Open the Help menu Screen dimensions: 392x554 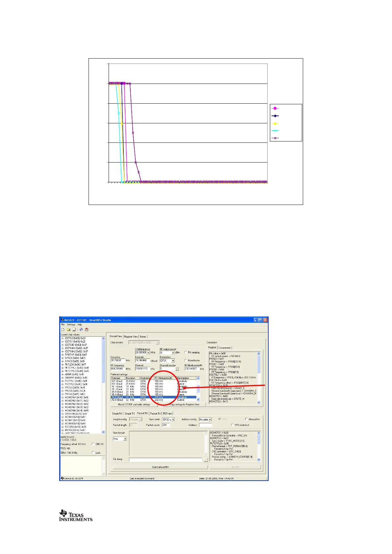(80, 324)
